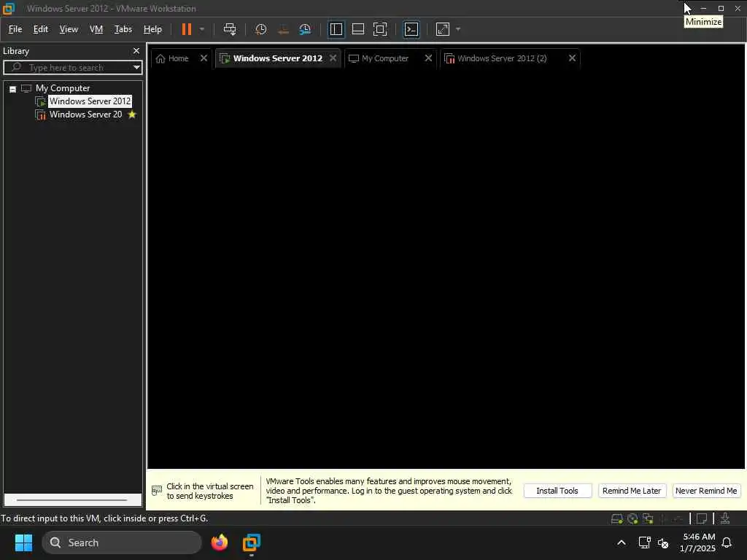The image size is (747, 560).
Task: Open the Help menu
Action: (152, 29)
